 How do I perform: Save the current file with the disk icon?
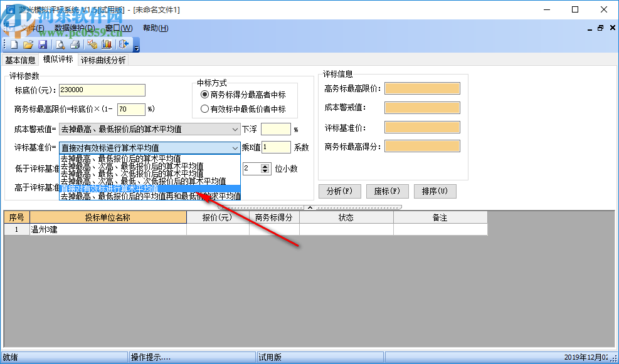click(43, 44)
